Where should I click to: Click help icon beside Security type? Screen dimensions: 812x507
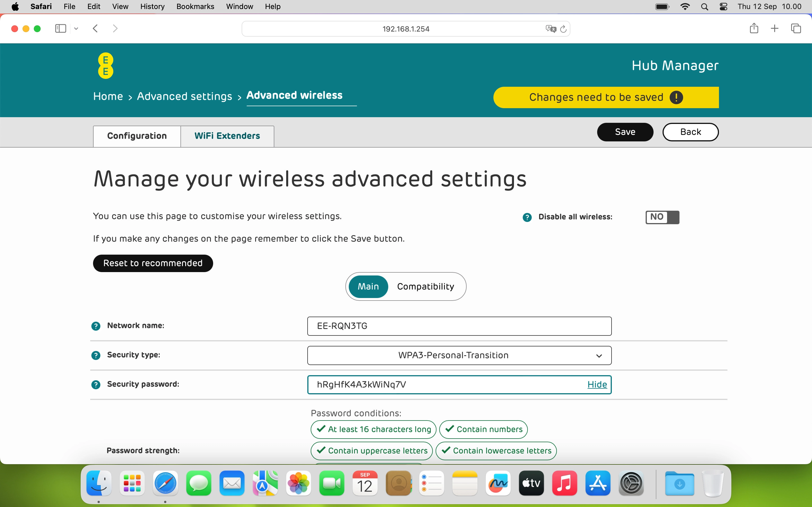point(96,355)
